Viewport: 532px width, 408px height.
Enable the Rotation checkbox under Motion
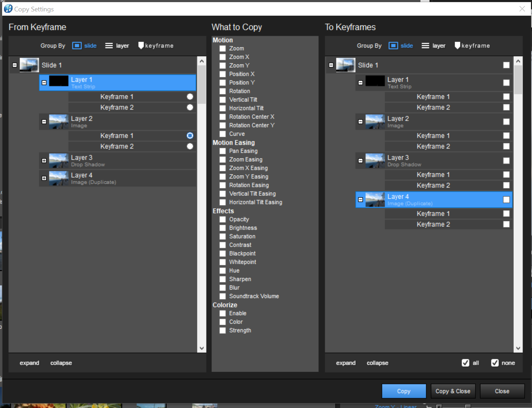223,91
